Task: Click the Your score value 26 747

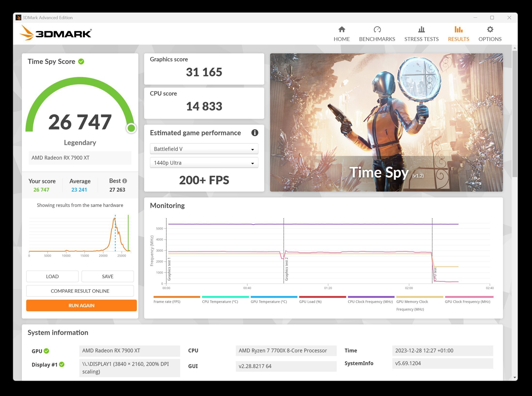Action: 41,190
